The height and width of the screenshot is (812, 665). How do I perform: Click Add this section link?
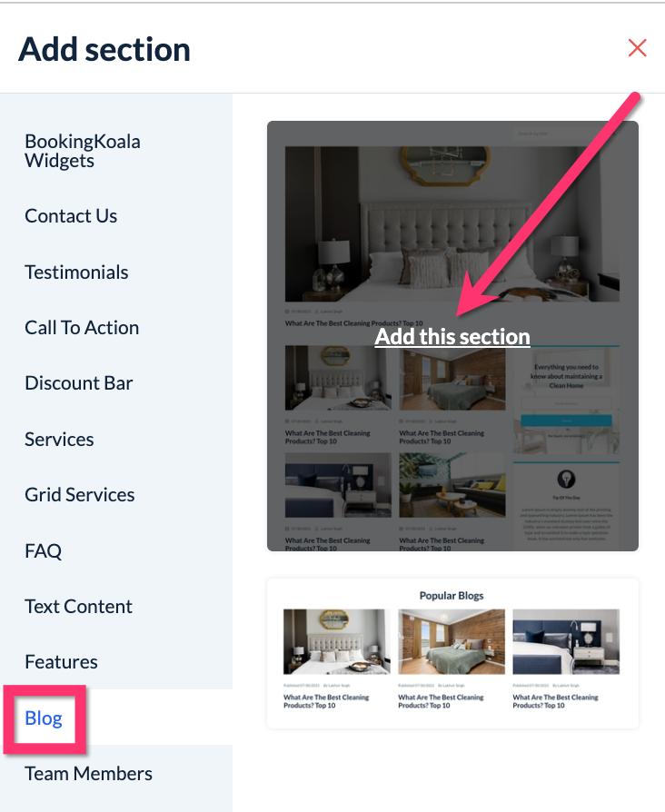(452, 337)
